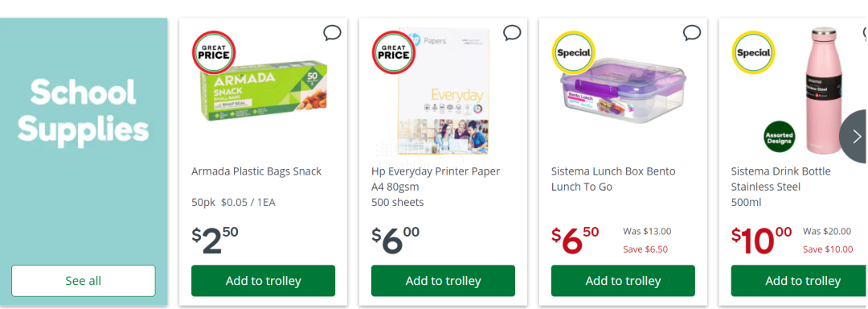Add Hp Everyday Printer Paper to trolley
868x309 pixels.
coord(444,281)
